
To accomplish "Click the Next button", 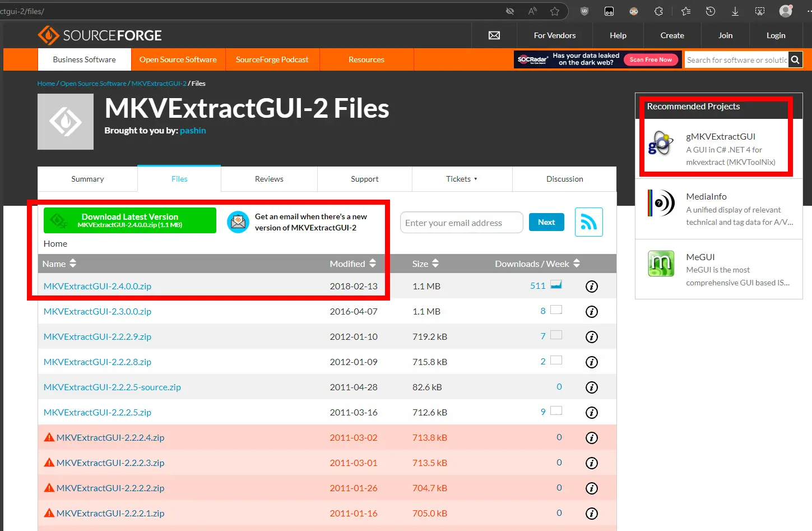I will click(546, 222).
